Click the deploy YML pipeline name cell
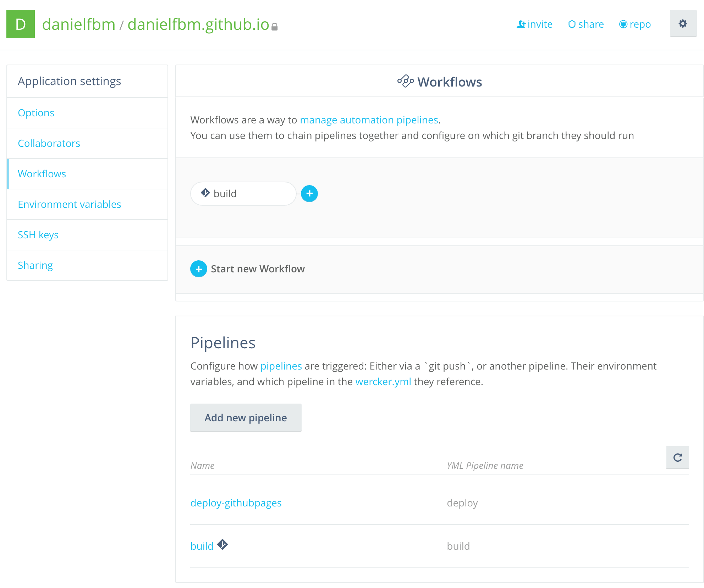704x588 pixels. click(x=462, y=503)
